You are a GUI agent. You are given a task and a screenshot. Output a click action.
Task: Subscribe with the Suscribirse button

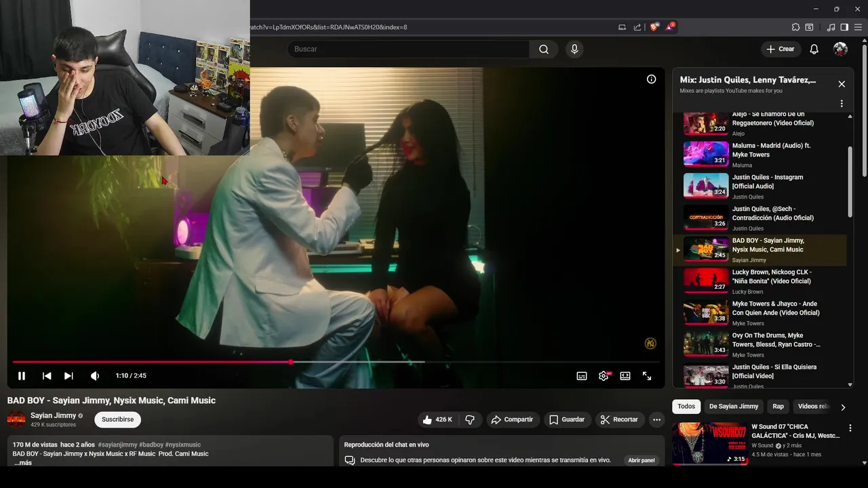117,420
